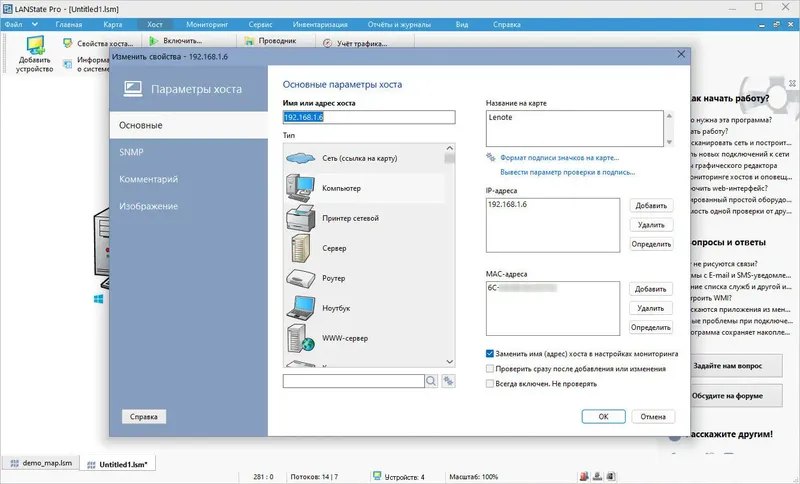This screenshot has width=800, height=484.
Task: Click type list down scroll arrow
Action: pyautogui.click(x=449, y=362)
